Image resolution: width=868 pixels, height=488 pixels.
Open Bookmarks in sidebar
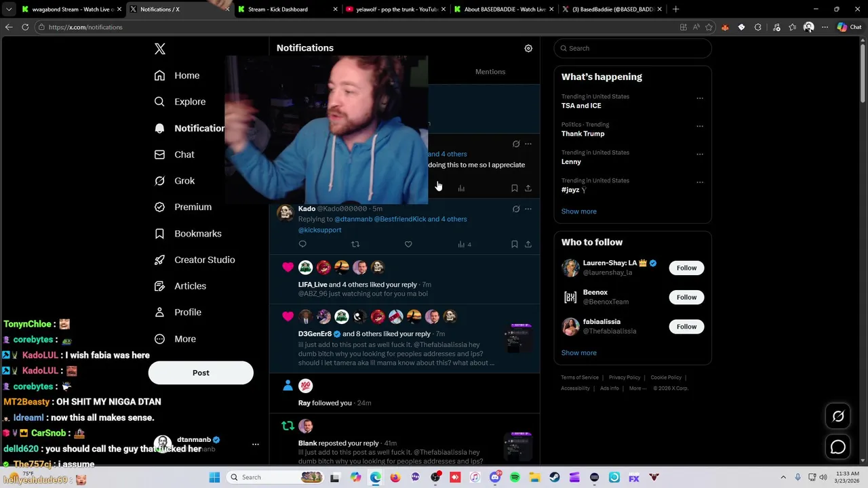point(188,233)
